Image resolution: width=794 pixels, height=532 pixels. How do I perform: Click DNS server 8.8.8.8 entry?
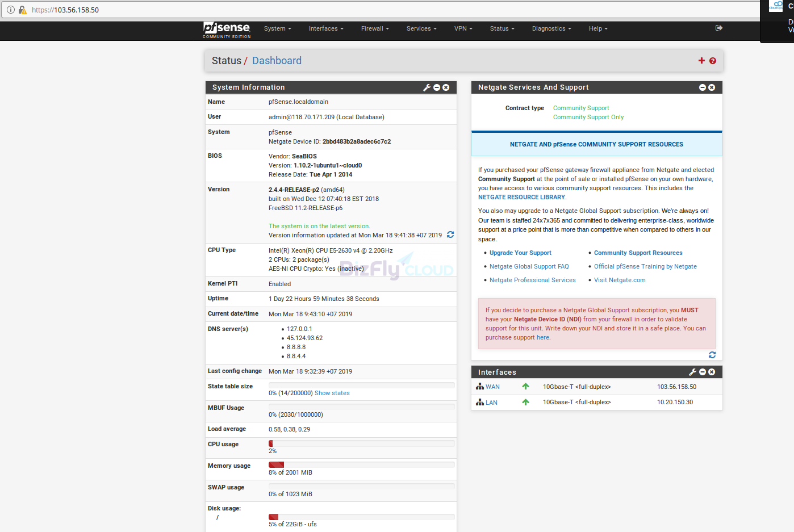point(296,347)
